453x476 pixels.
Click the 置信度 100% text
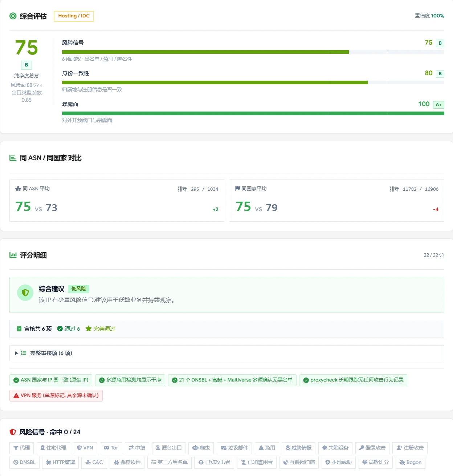pos(429,16)
